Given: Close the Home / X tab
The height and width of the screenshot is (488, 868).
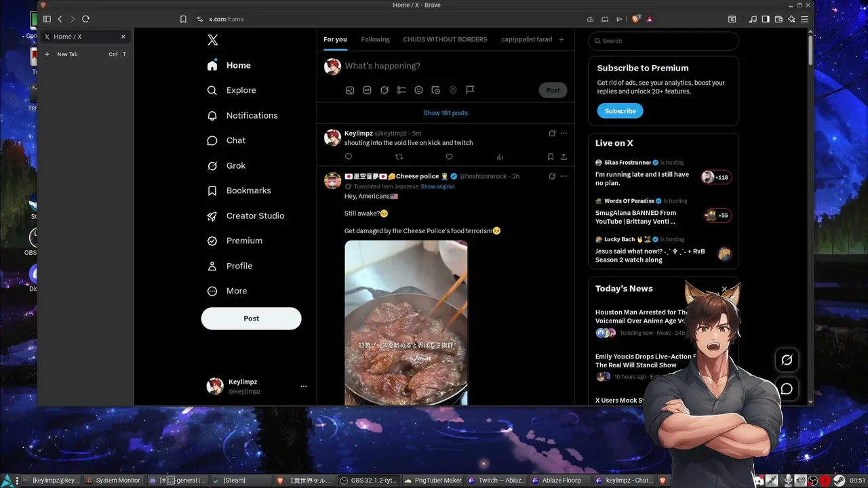Looking at the screenshot, I should (123, 37).
